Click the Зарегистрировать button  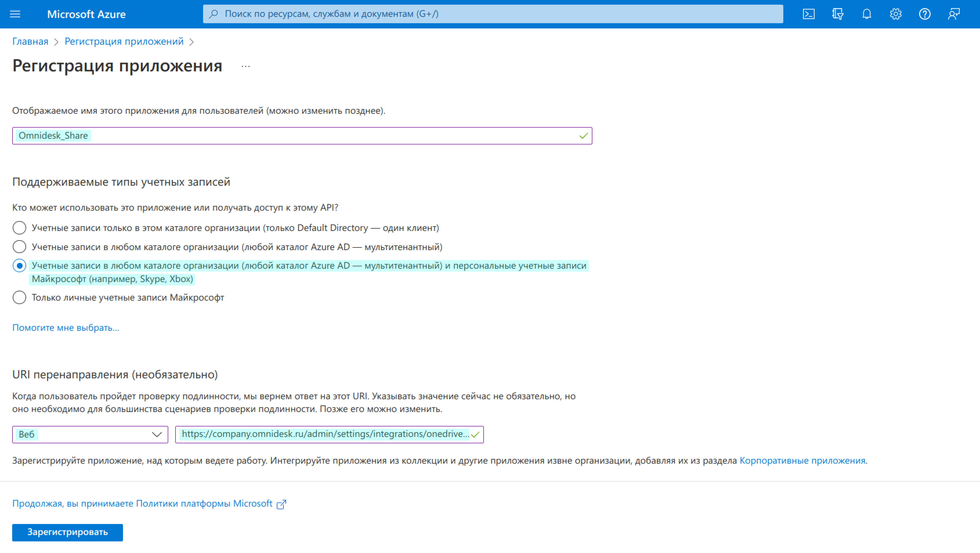click(x=67, y=532)
